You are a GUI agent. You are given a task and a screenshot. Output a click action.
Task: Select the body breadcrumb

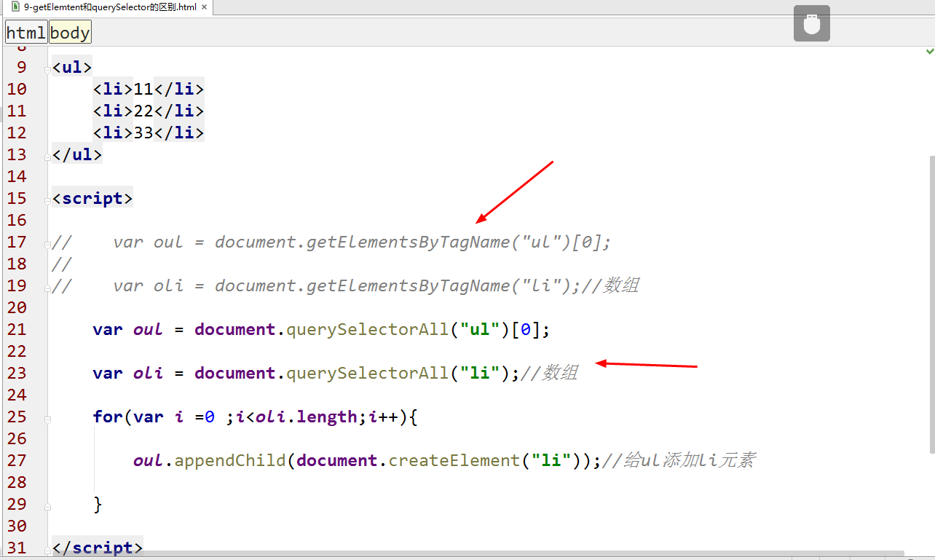(69, 32)
